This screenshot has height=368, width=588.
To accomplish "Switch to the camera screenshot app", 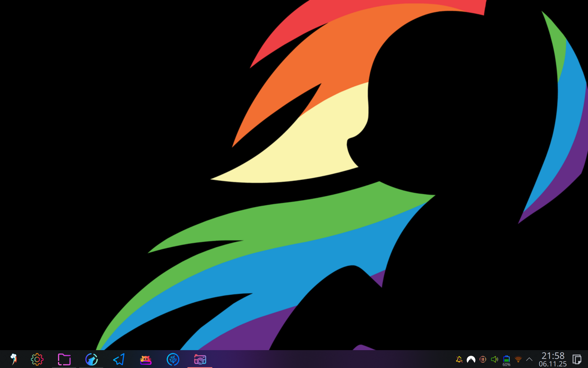I will (200, 359).
